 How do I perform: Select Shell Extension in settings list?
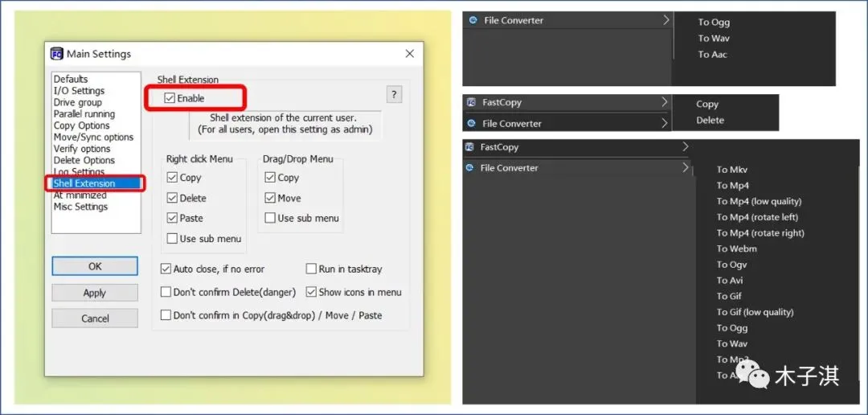pyautogui.click(x=96, y=183)
